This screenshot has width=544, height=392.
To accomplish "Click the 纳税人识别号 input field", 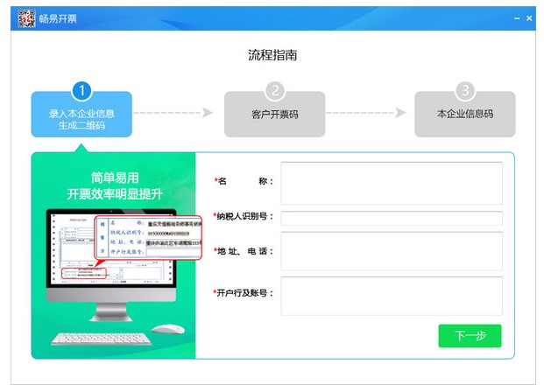I will (x=392, y=219).
